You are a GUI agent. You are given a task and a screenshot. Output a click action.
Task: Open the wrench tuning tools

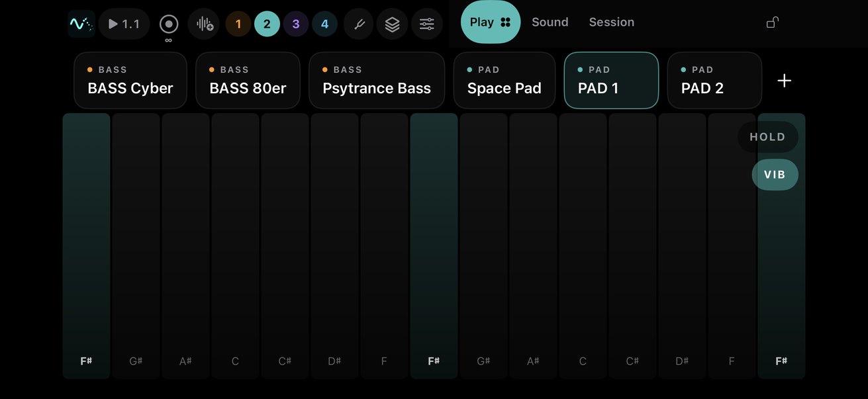tap(359, 24)
